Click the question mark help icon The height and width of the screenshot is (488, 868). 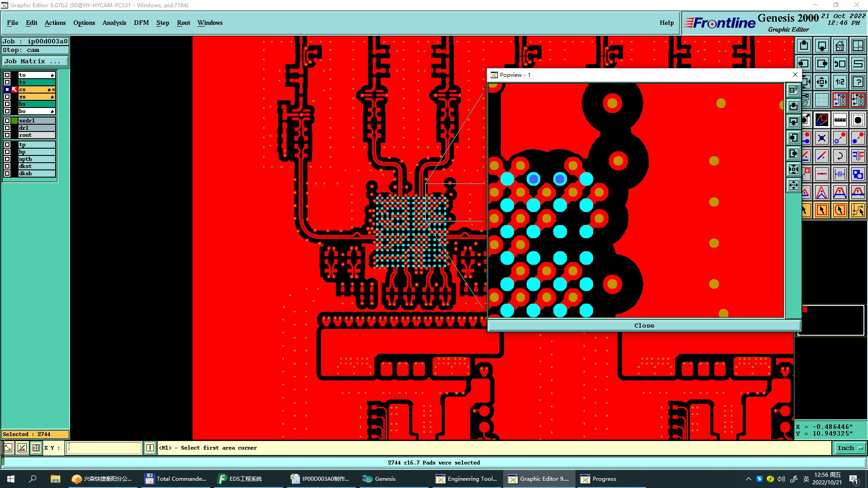click(x=858, y=82)
